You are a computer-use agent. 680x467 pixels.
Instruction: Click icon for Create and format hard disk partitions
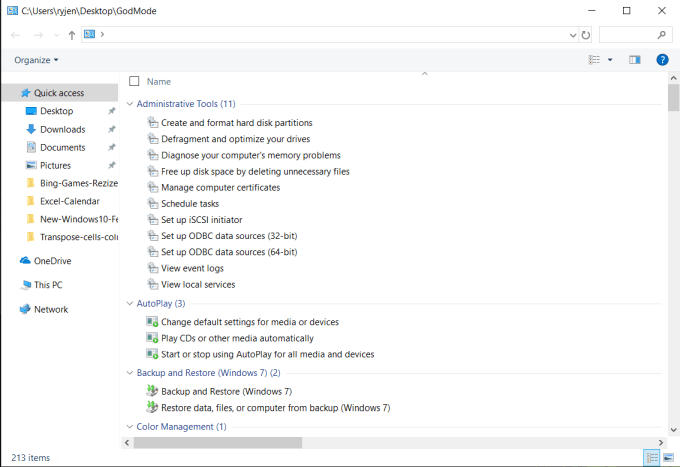coord(152,123)
